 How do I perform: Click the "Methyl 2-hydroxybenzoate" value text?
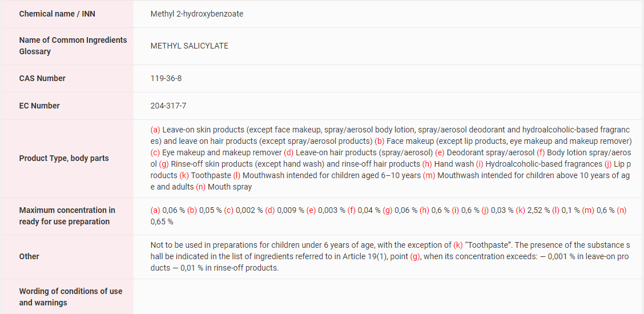(196, 14)
